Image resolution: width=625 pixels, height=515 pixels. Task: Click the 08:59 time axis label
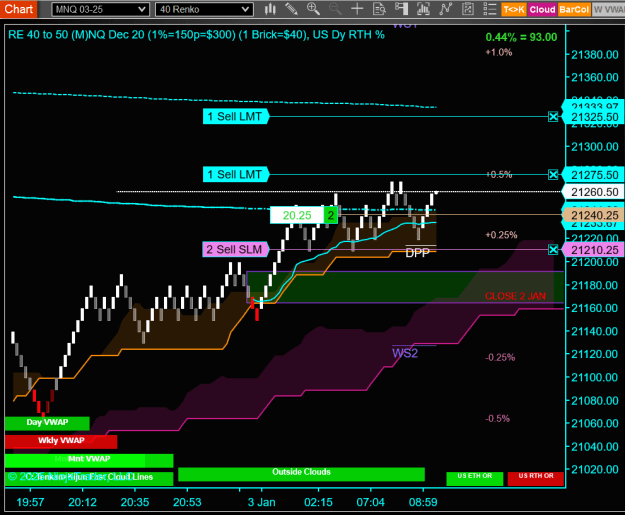(423, 502)
